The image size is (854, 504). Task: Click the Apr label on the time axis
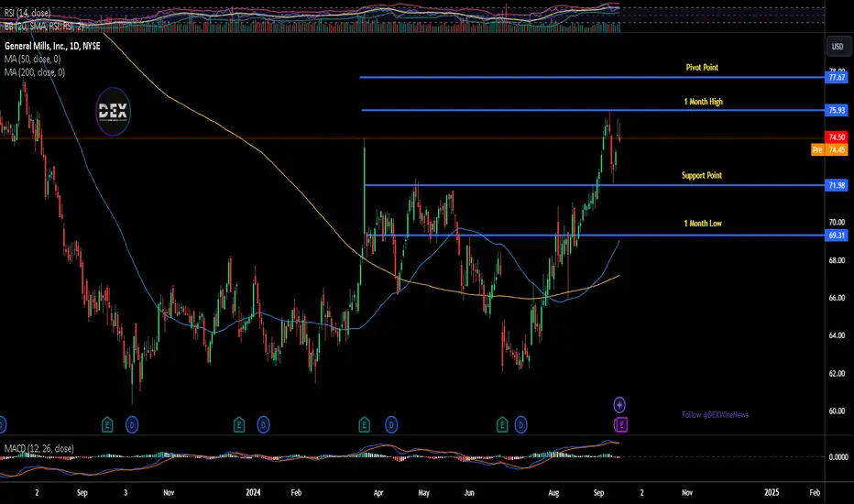378,493
